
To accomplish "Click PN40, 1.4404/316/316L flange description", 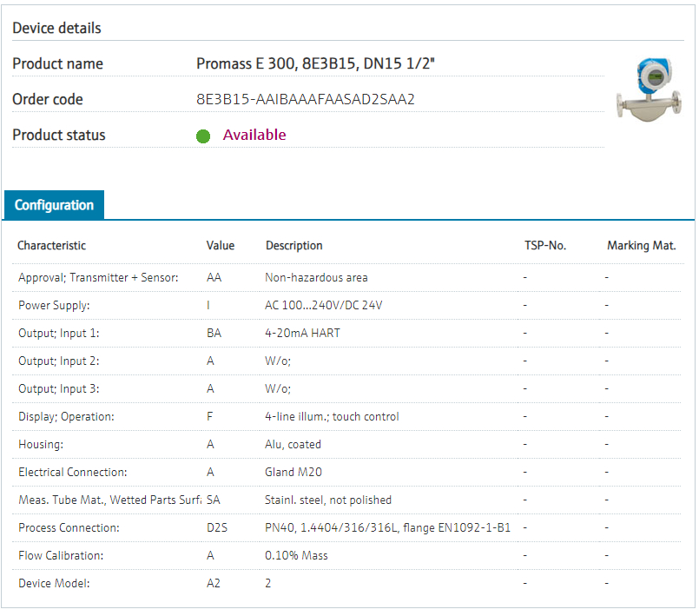I will 387,527.
